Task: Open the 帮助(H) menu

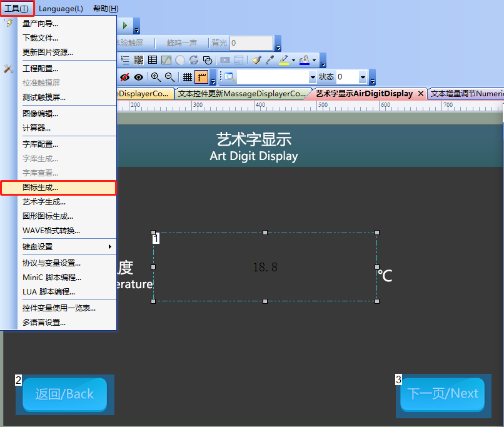Action: point(106,9)
